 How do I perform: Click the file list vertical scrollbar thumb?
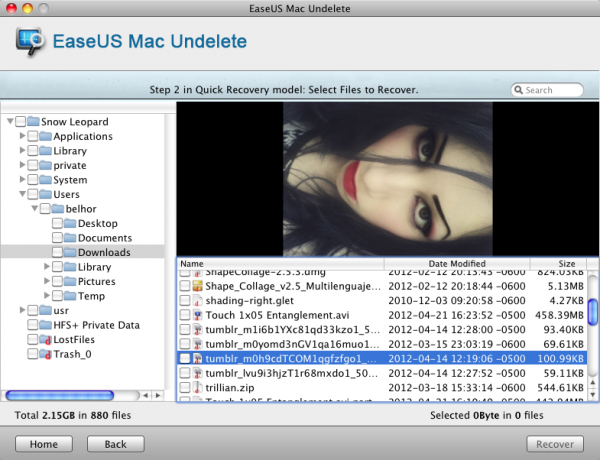coord(593,312)
